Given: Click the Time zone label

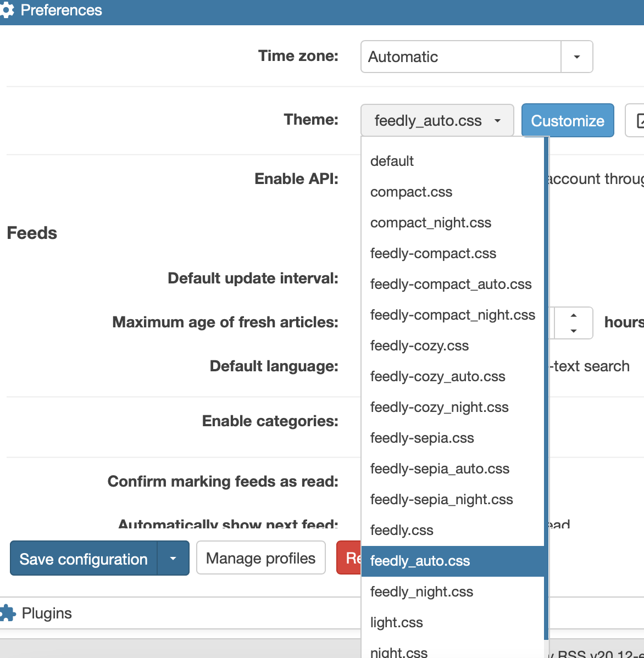Looking at the screenshot, I should tap(298, 56).
